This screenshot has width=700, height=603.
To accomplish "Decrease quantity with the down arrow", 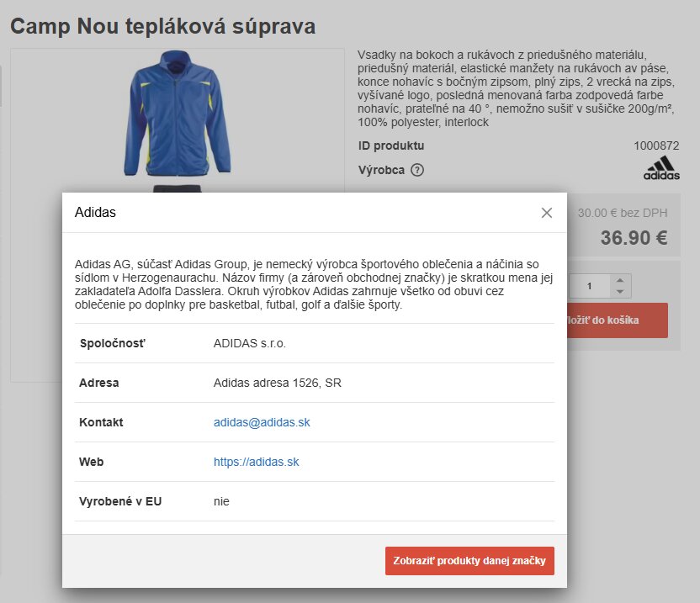I will click(x=620, y=292).
